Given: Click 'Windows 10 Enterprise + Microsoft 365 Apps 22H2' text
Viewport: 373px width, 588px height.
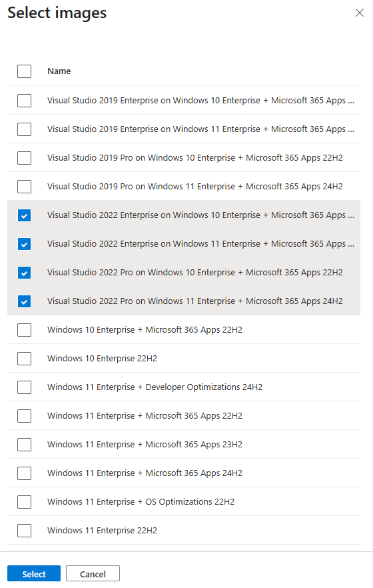Looking at the screenshot, I should [x=145, y=330].
